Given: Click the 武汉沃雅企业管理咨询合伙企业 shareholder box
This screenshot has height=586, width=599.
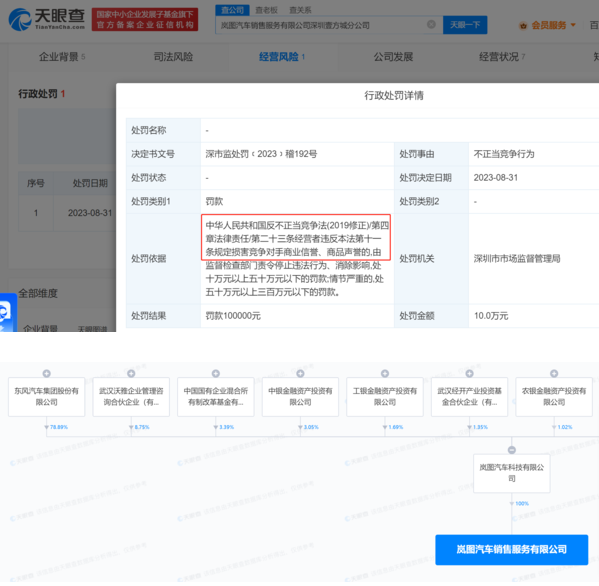Looking at the screenshot, I should coord(131,397).
